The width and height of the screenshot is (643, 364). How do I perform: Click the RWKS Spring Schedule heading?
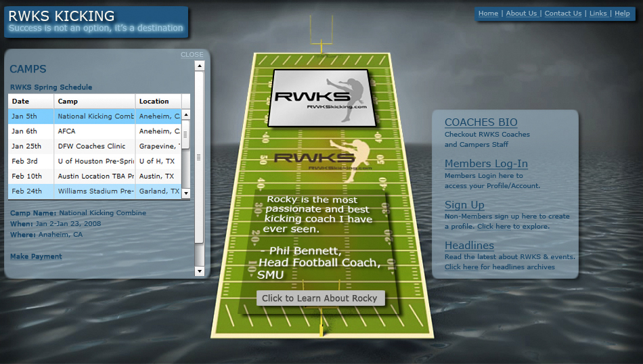[51, 87]
